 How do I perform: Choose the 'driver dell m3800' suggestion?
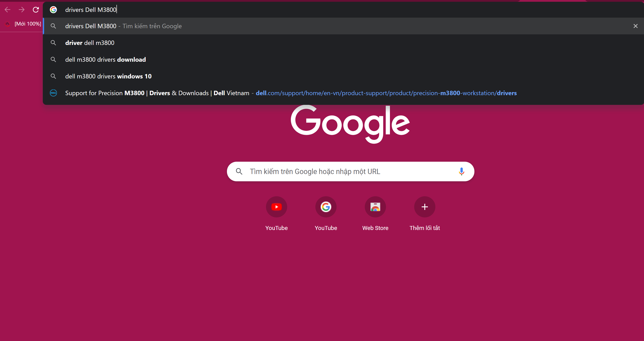click(x=343, y=43)
